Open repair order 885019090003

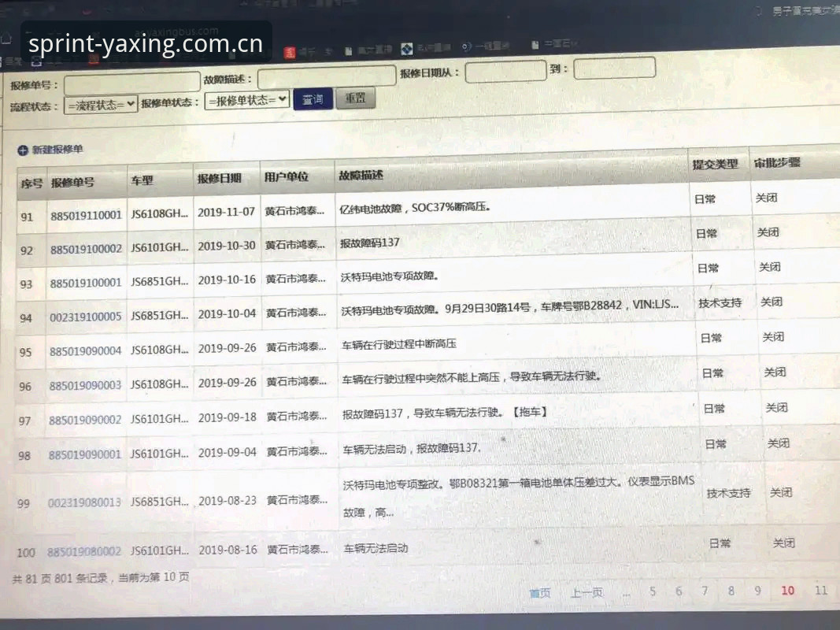(x=85, y=385)
